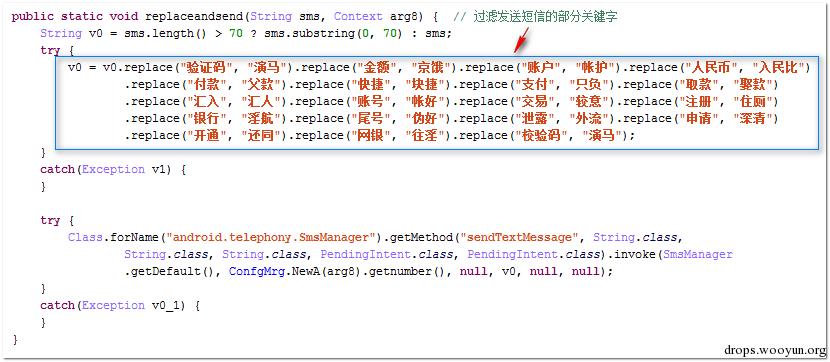Select the string "京饿"
Image resolution: width=830 pixels, height=362 pixels.
click(431, 67)
